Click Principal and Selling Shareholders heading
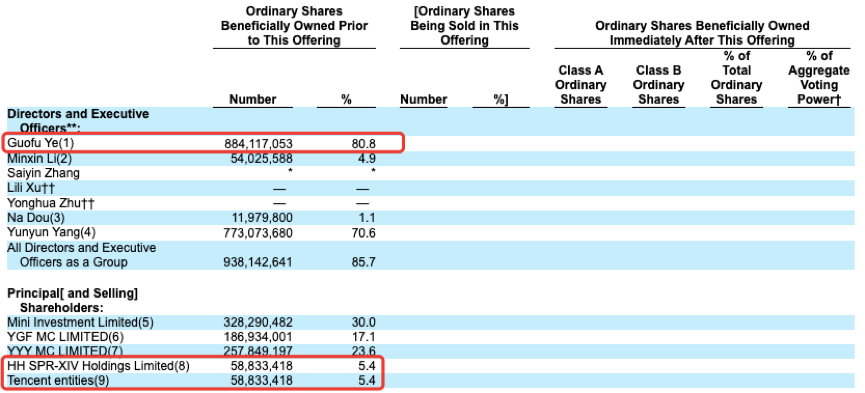This screenshot has width=865, height=393. point(72,300)
